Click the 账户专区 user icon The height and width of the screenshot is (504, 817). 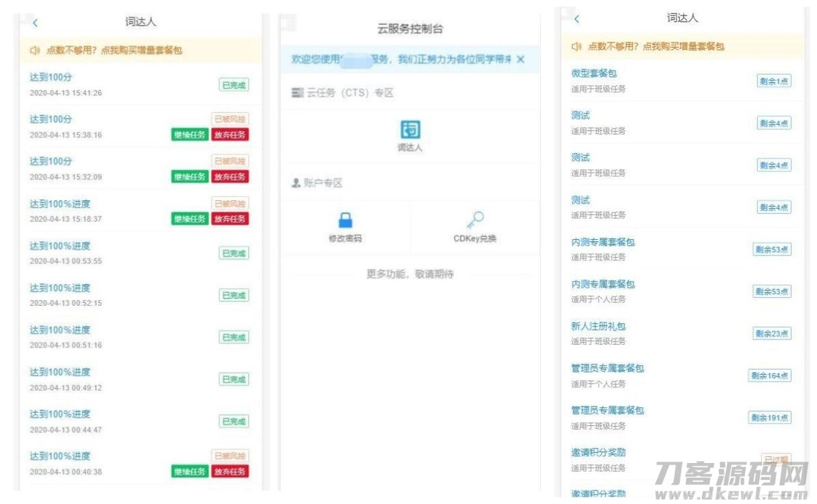296,183
